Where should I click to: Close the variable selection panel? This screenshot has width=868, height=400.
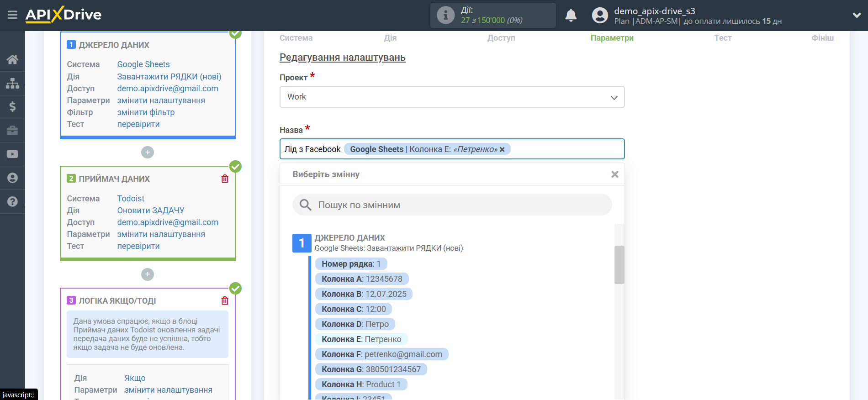tap(615, 174)
